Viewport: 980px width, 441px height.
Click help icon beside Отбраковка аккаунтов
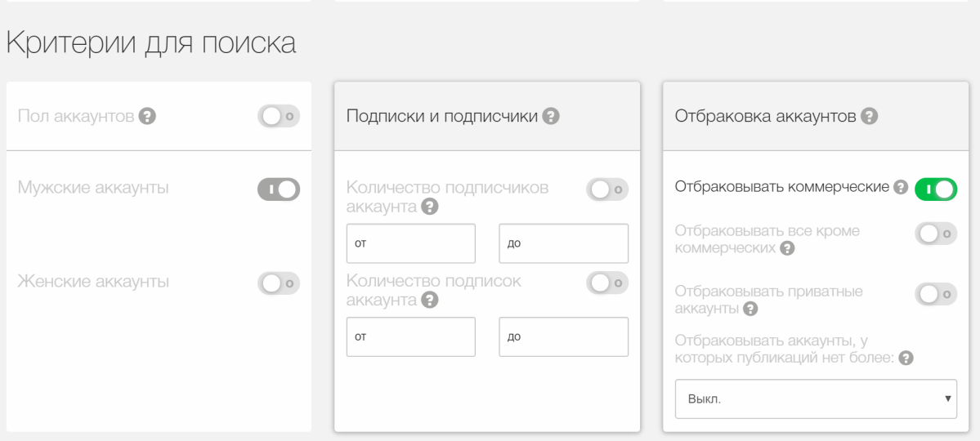tap(870, 117)
